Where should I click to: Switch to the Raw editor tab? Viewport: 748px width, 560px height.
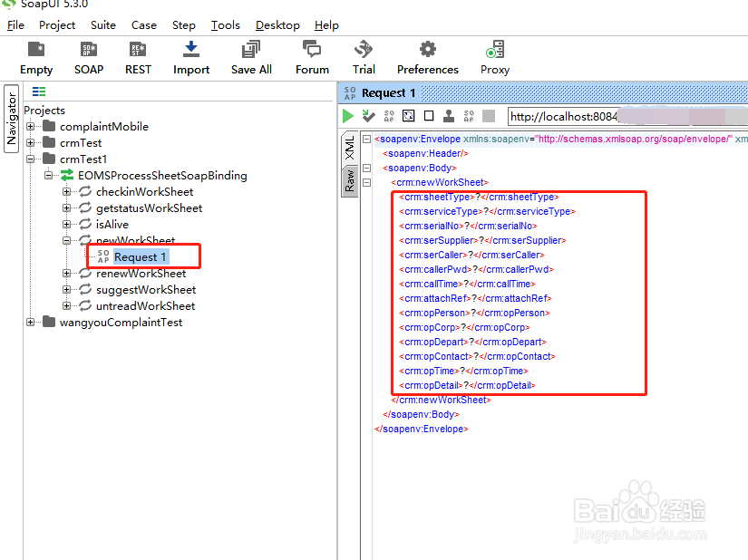(350, 181)
